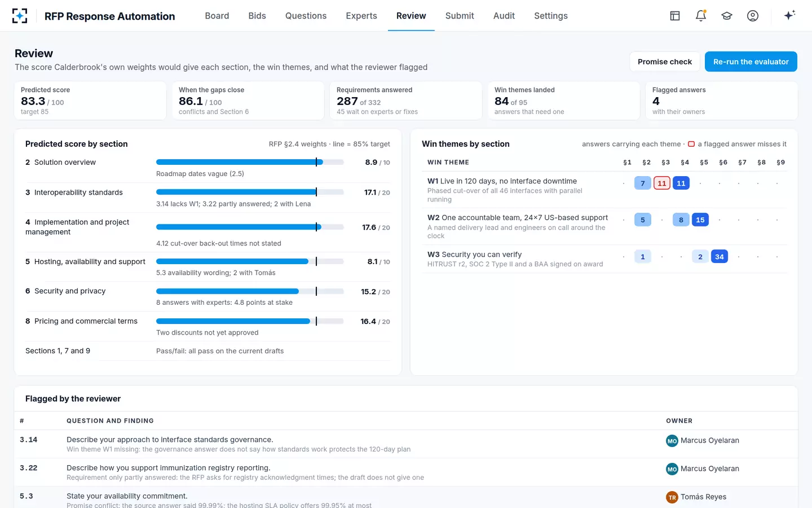Click Marcus Oyelaran avatar on row 3.14
Image resolution: width=812 pixels, height=508 pixels.
coord(672,441)
